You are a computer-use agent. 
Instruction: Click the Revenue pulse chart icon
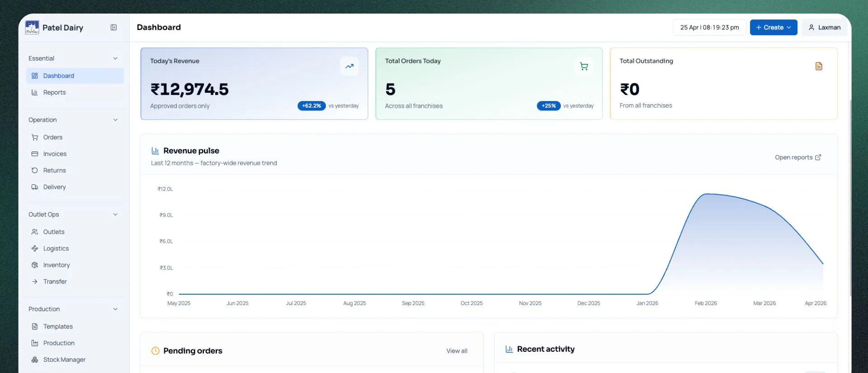155,151
